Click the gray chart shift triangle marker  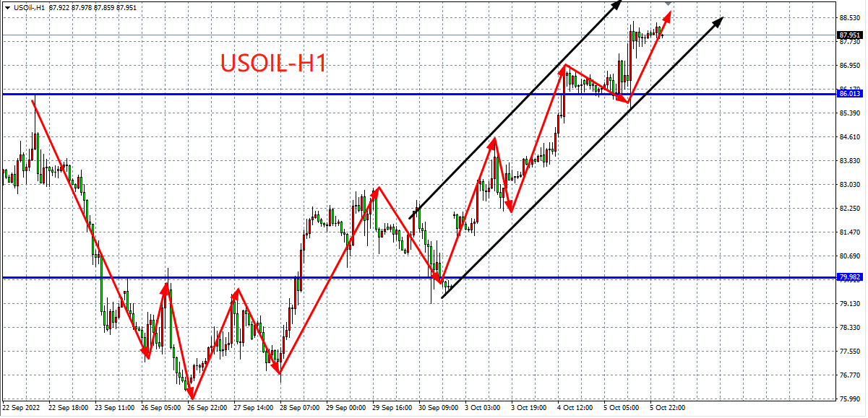coord(669,4)
